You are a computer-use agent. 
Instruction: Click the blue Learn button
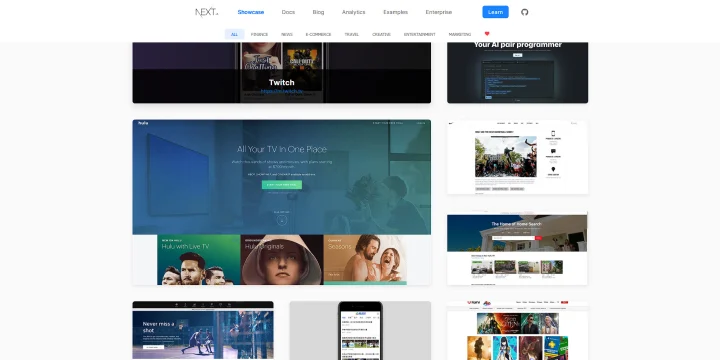(495, 12)
